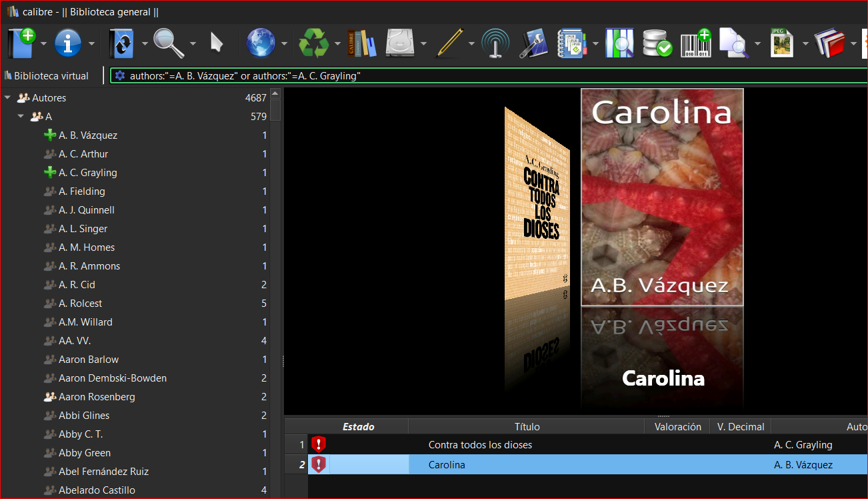Sort by Título column header
The height and width of the screenshot is (499, 868).
click(527, 427)
